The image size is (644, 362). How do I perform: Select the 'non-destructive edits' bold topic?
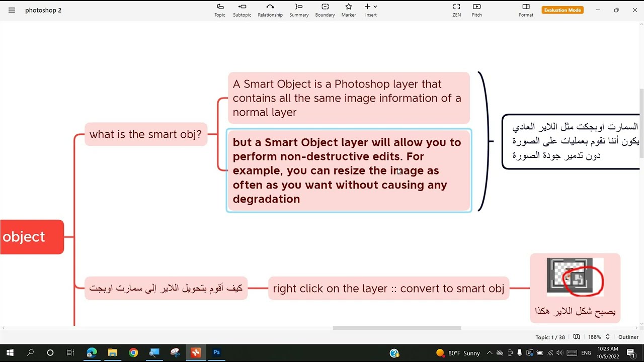click(x=349, y=170)
